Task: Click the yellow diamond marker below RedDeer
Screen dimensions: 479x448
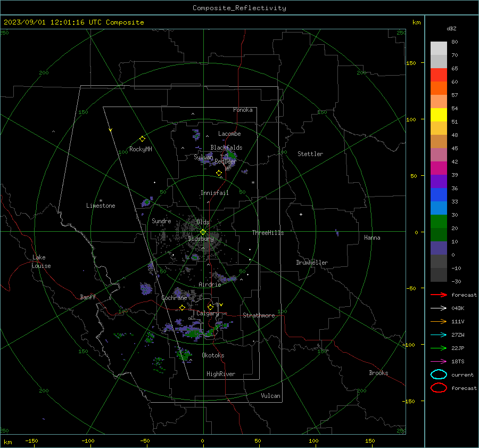Action: [x=219, y=173]
